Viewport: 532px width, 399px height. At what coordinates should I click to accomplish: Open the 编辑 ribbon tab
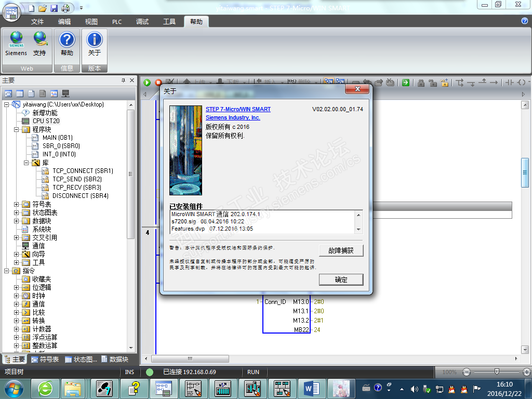64,22
